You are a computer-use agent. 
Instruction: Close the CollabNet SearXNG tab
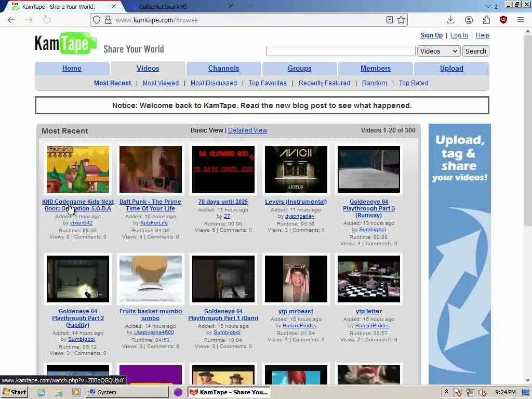click(x=230, y=6)
